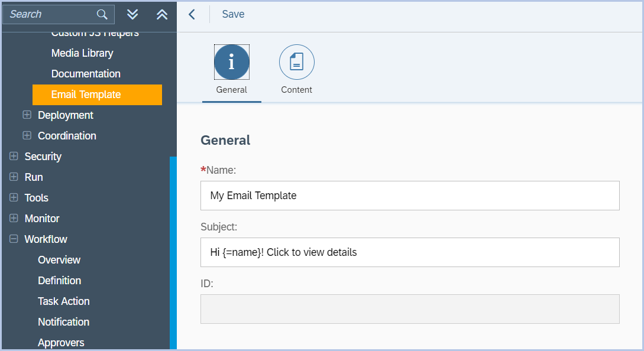The width and height of the screenshot is (644, 351).
Task: Expand the Monitor section
Action: [14, 218]
